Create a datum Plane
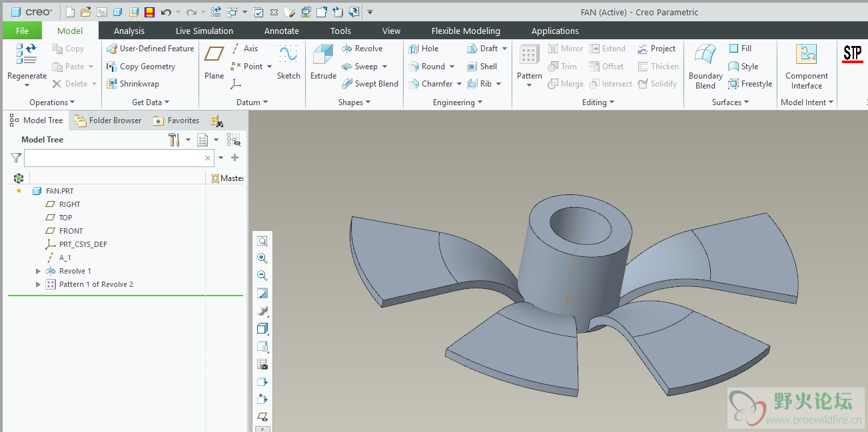This screenshot has width=868, height=432. (214, 62)
